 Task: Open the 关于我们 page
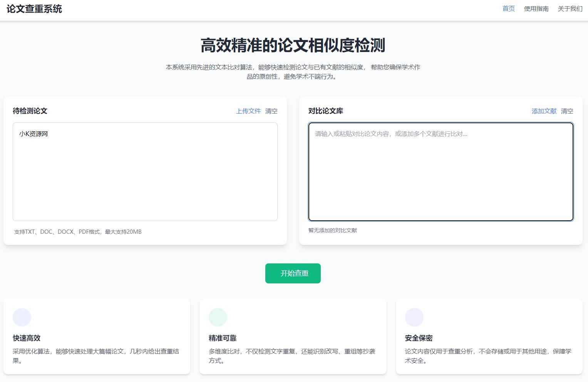click(570, 8)
